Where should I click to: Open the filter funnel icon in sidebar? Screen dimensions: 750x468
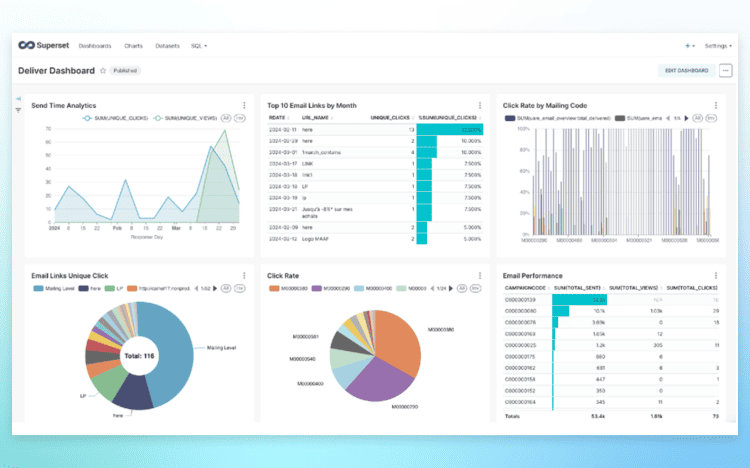(x=18, y=111)
